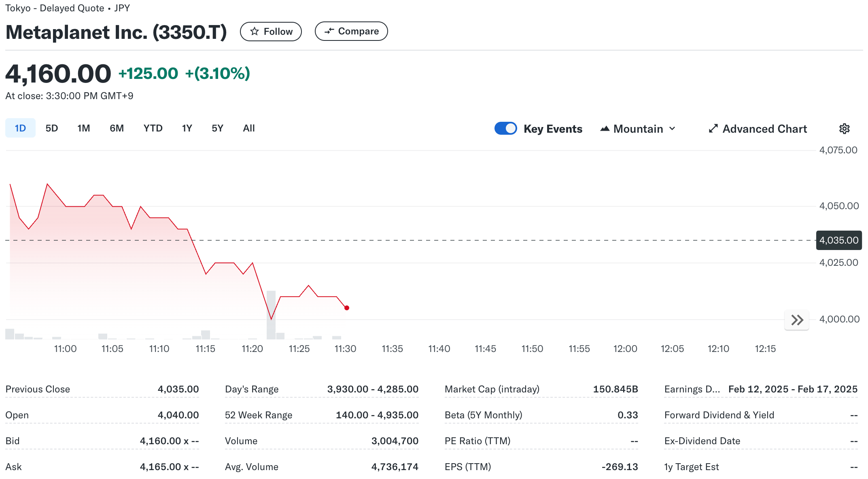Click the Ask value 4,165.00 x --

coord(169,467)
